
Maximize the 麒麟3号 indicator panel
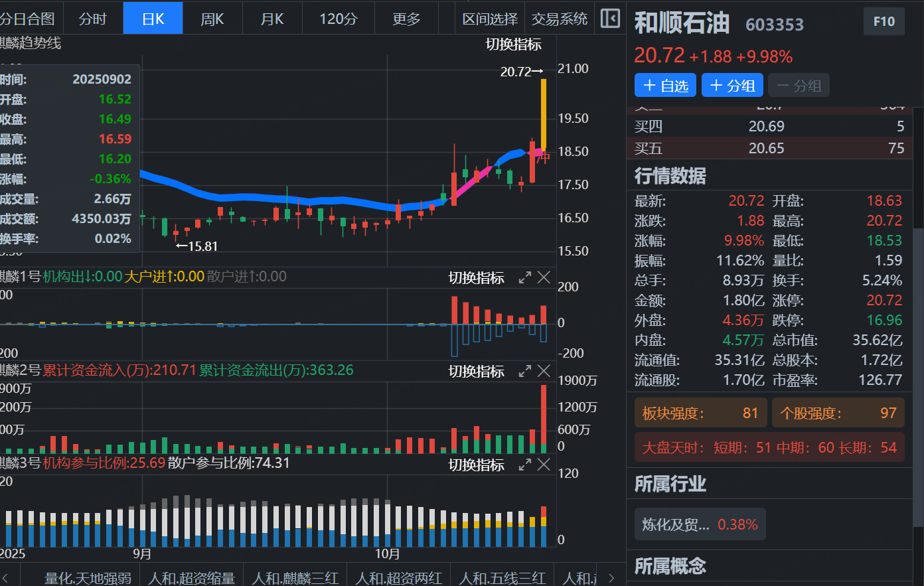(524, 465)
